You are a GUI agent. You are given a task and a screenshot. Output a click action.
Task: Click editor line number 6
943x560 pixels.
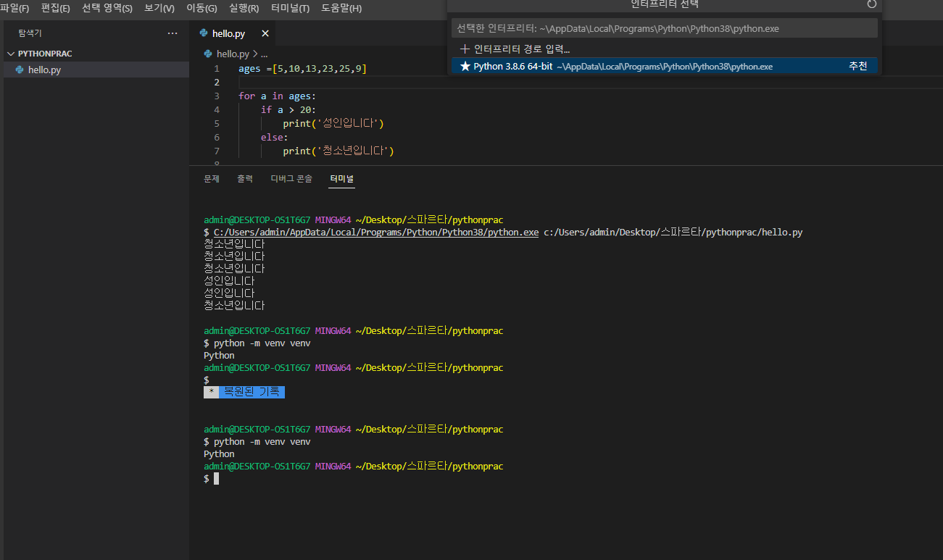coord(216,137)
